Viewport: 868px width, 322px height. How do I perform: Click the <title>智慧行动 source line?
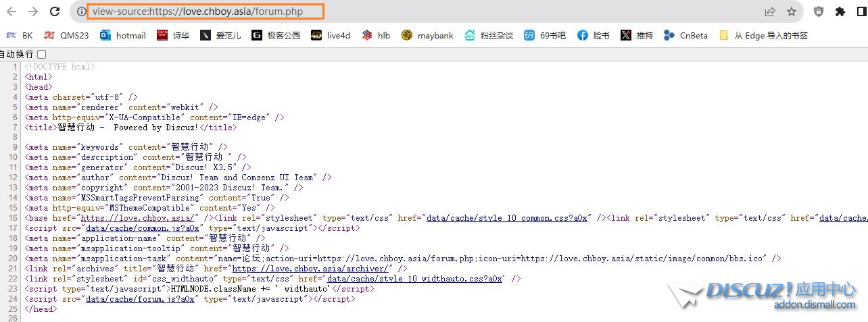130,127
